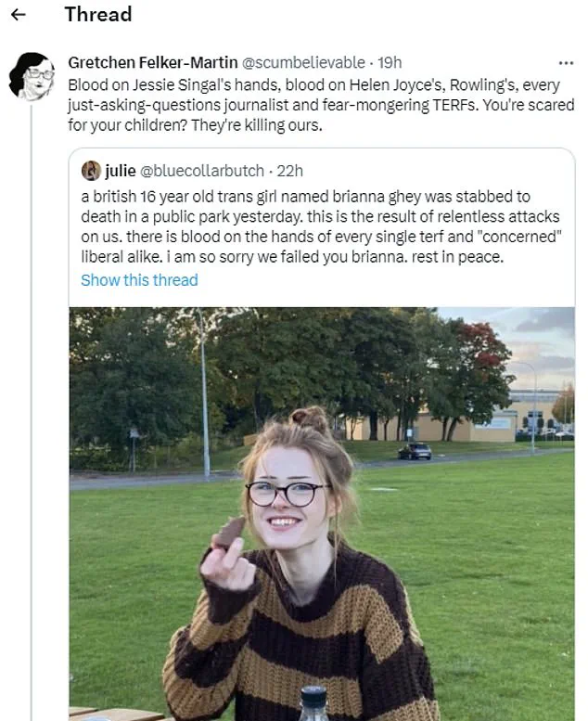Click the parked car in the photo
588x721 pixels.
(x=415, y=451)
